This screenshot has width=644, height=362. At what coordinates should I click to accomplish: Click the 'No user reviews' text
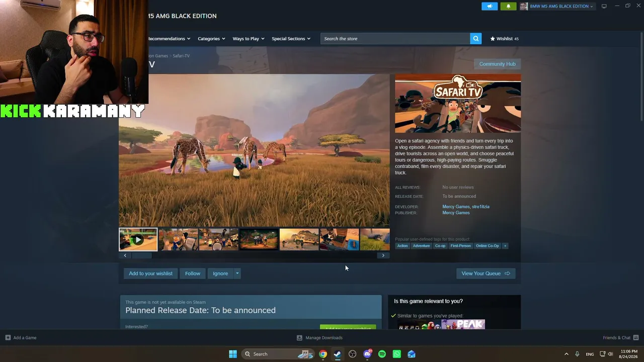coord(458,188)
